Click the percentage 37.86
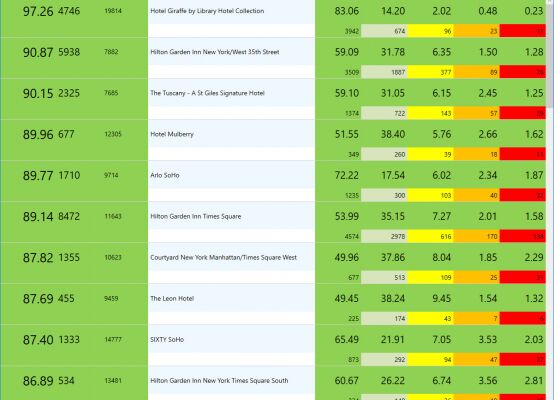Viewport: 554px width, 400px height. (x=393, y=257)
